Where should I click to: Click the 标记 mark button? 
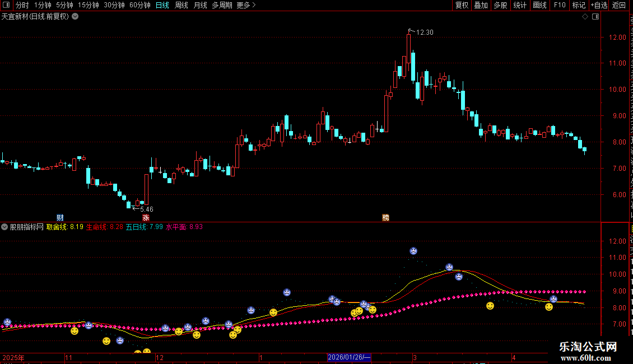[579, 5]
